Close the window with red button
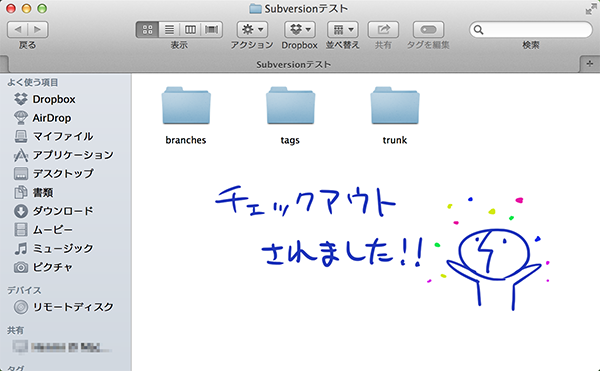Screen dimensions: 600x371 click(x=11, y=8)
